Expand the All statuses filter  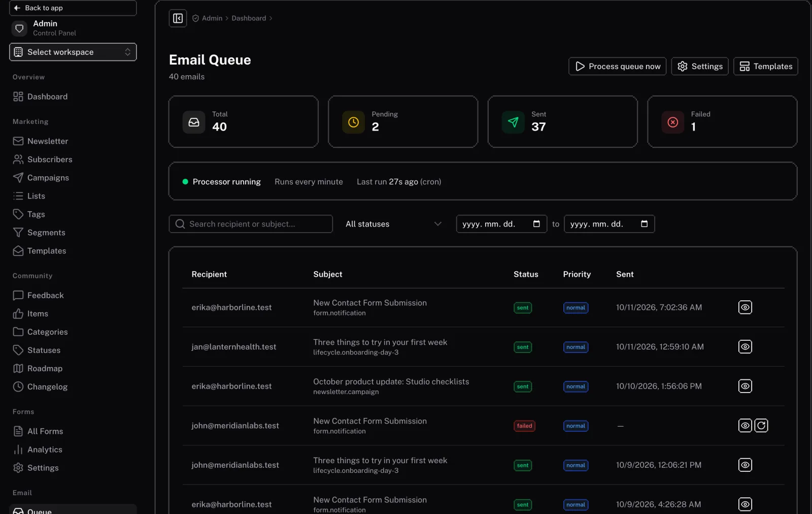pos(394,224)
